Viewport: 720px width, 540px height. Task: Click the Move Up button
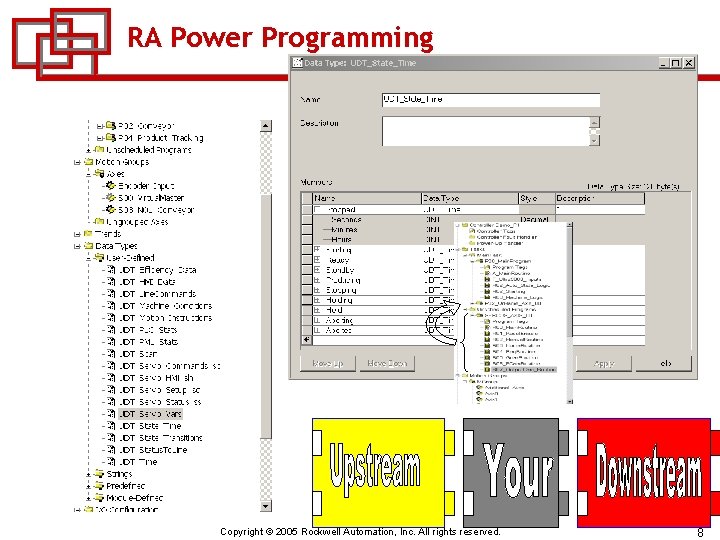(x=328, y=363)
